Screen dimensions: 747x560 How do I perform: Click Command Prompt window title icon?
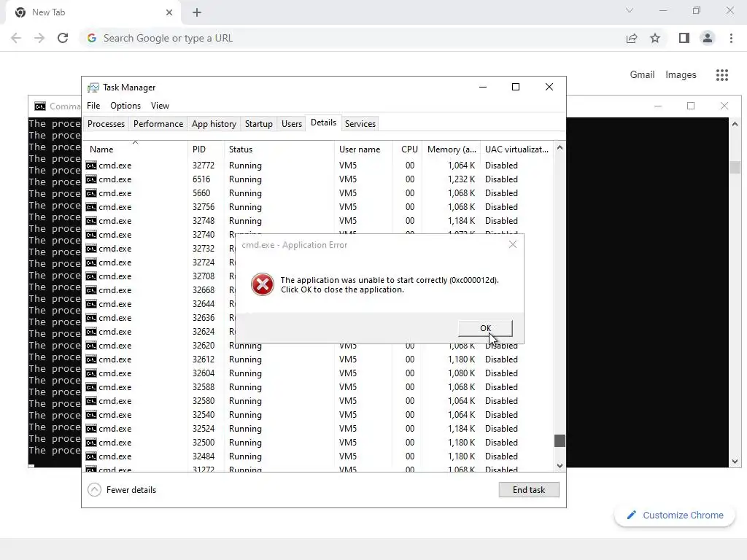[40, 106]
